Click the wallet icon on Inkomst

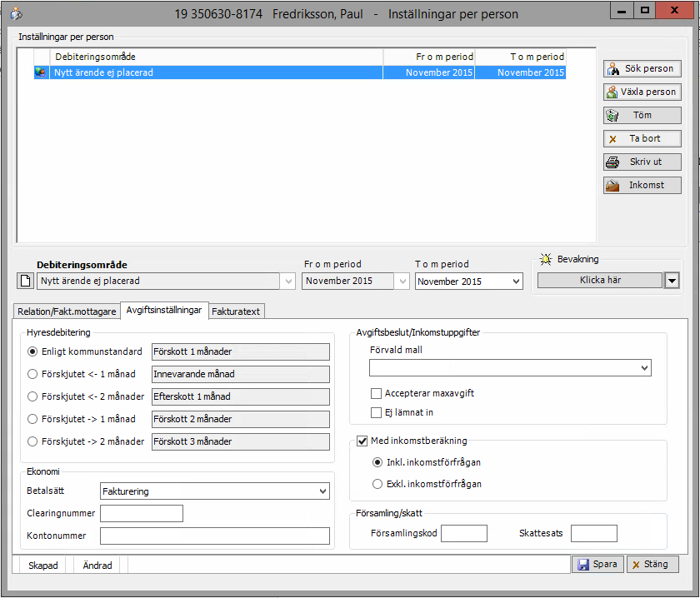[612, 185]
